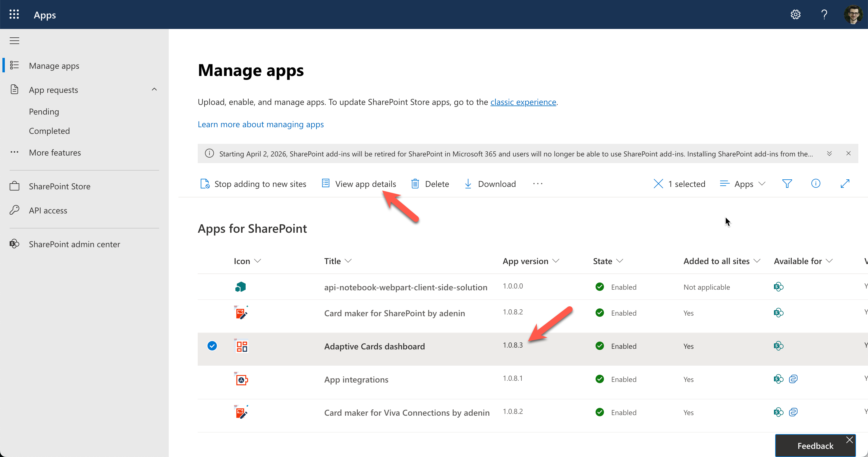Screen dimensions: 868x457
Task: Open SharePoint Store from the sidebar
Action: (59, 186)
